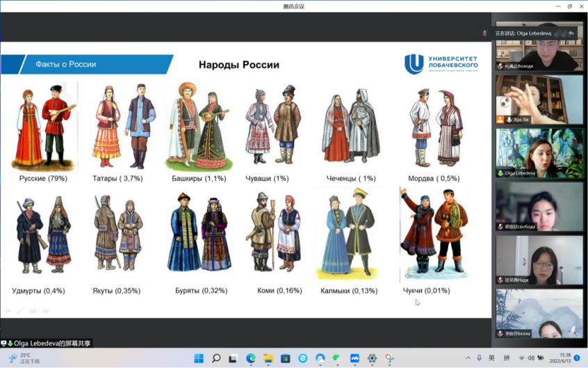Click the previous slide arrow in presentation
Image resolution: width=588 pixels, height=368 pixels.
tap(8, 311)
